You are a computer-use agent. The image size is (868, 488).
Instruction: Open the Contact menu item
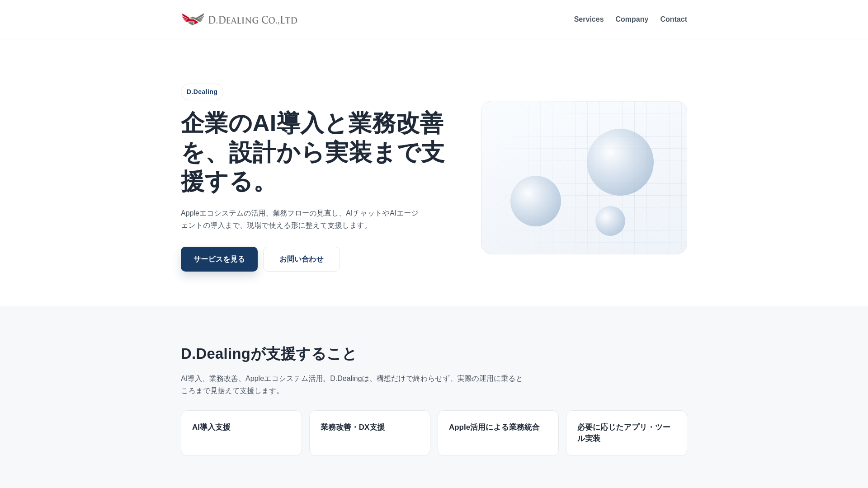point(673,19)
